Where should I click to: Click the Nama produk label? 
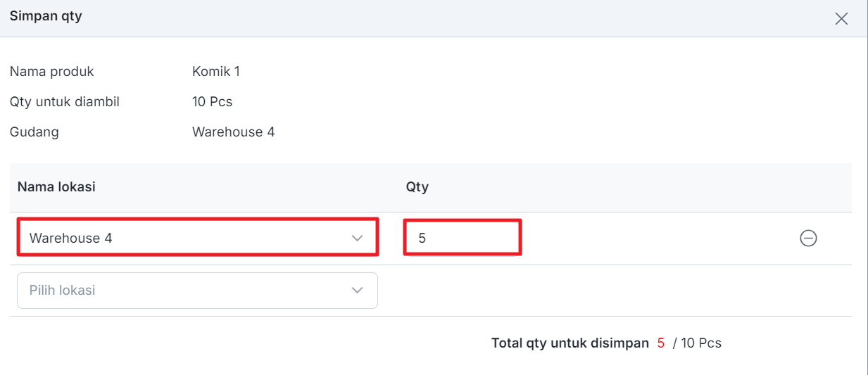pyautogui.click(x=52, y=71)
